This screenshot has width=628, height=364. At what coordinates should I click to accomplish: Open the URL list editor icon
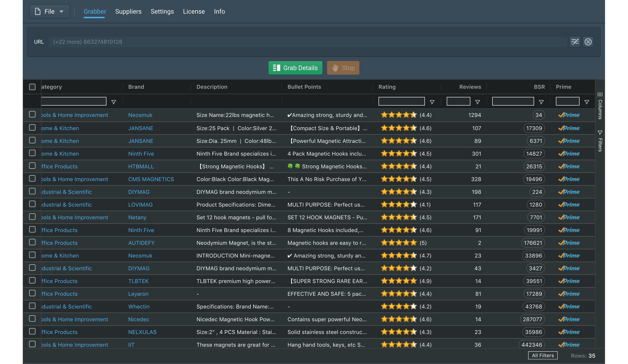click(x=575, y=42)
